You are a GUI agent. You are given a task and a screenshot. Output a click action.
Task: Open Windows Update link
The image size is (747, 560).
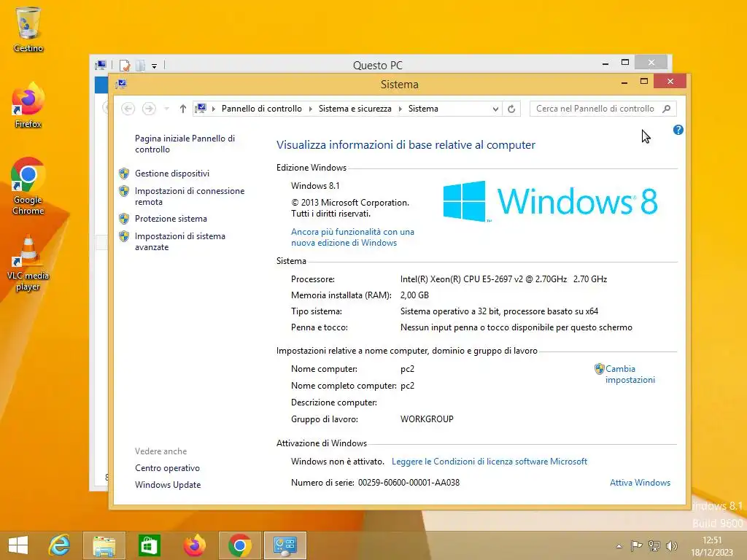(168, 485)
